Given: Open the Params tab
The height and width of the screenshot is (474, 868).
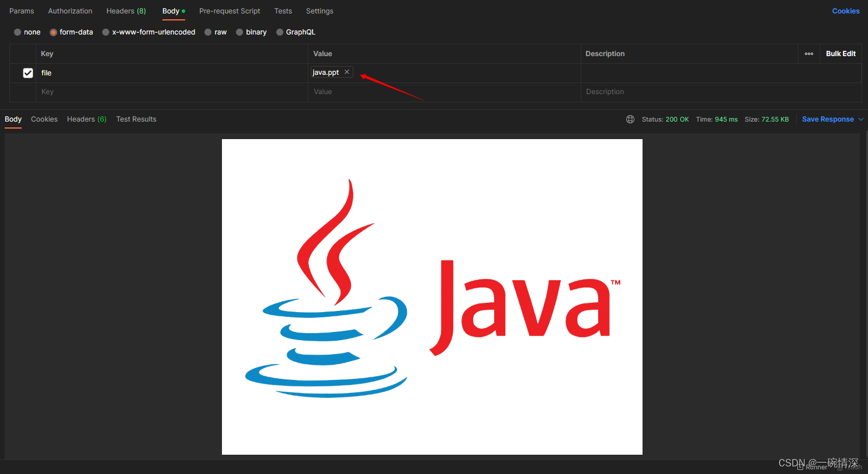Looking at the screenshot, I should tap(22, 11).
